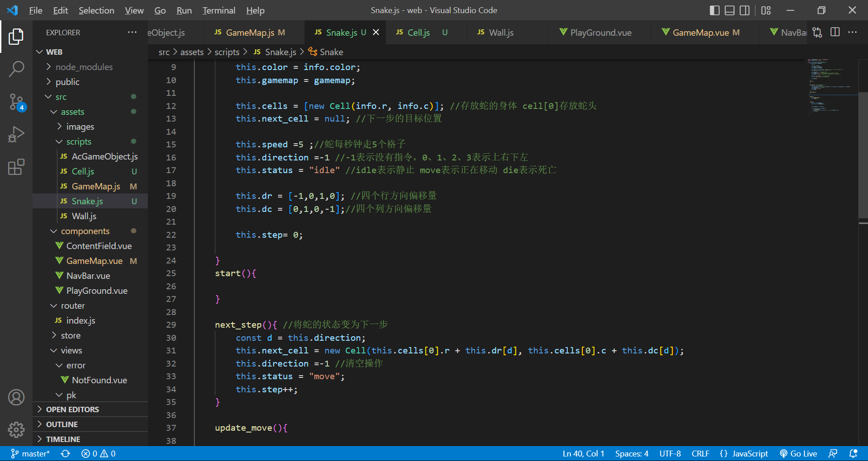
Task: Open changes compare icon in editor toolbar
Action: coord(817,33)
